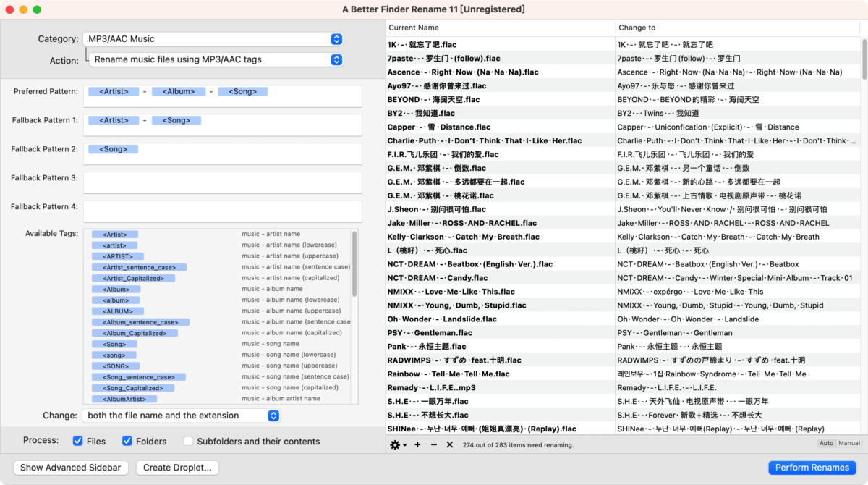
Task: Click the Change to column header
Action: pos(739,28)
